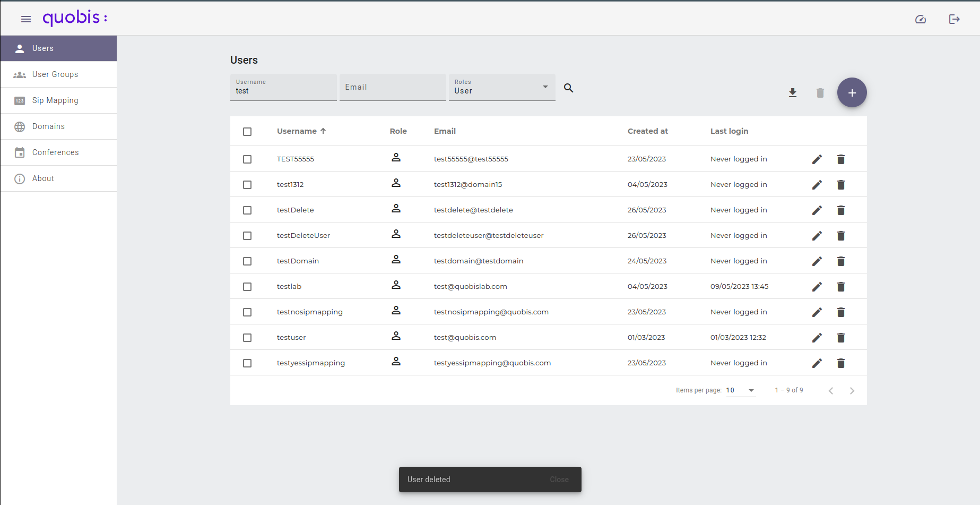Delete the testnosipmapping user
The height and width of the screenshot is (505, 980).
[841, 312]
